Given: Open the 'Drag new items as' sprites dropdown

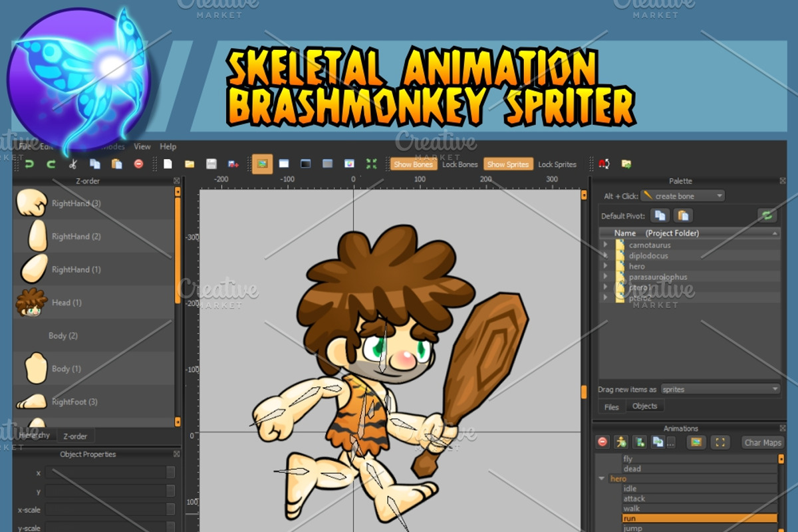Looking at the screenshot, I should click(x=720, y=390).
